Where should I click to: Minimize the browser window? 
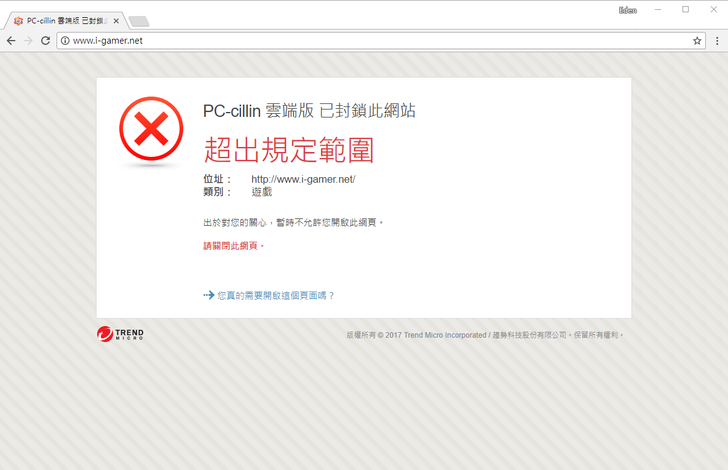point(658,10)
